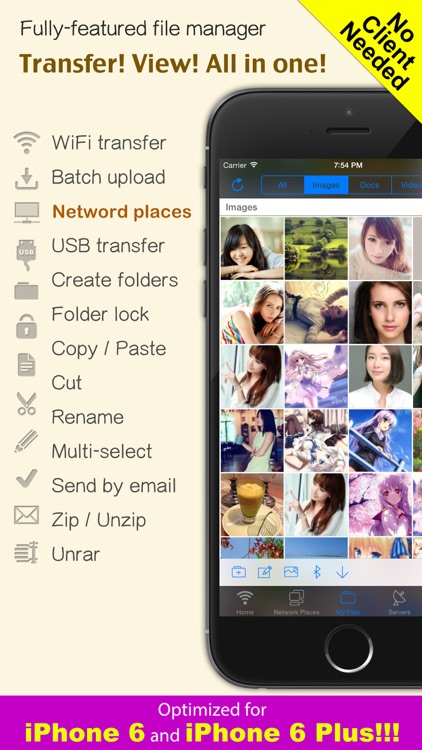
Task: Open the Servers bottom tab
Action: click(x=399, y=602)
